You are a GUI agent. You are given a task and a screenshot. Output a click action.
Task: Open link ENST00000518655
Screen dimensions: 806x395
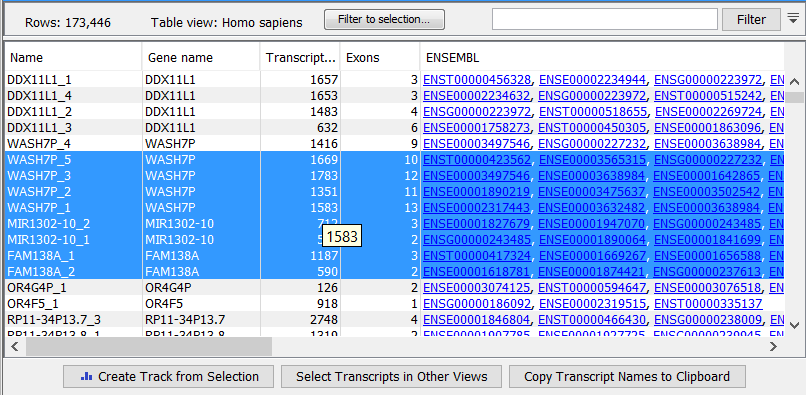pyautogui.click(x=593, y=112)
